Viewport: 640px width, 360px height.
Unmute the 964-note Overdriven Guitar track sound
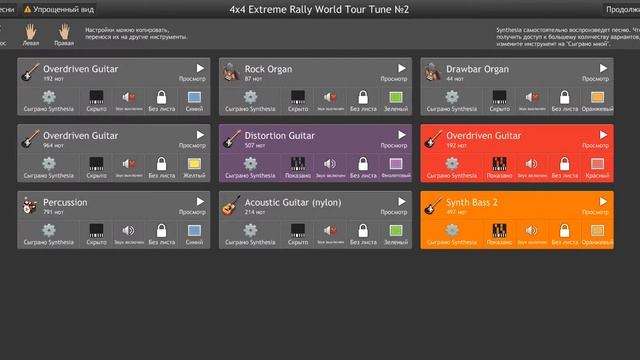pos(129,164)
